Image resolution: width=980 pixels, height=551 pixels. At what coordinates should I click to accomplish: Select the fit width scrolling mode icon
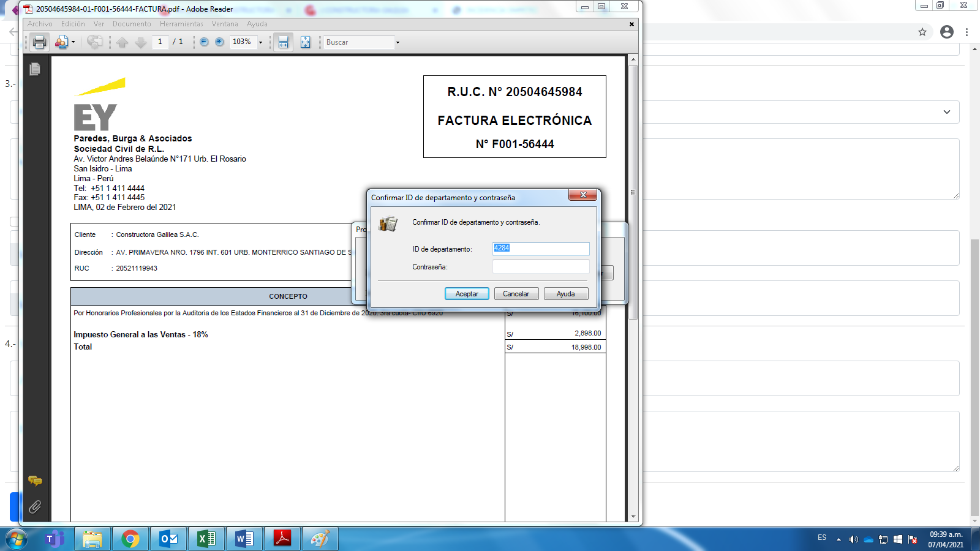coord(283,42)
